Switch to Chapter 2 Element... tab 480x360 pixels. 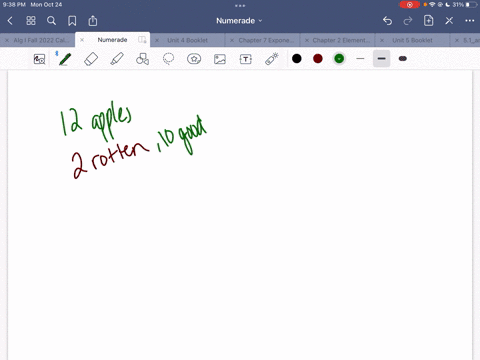[341, 40]
